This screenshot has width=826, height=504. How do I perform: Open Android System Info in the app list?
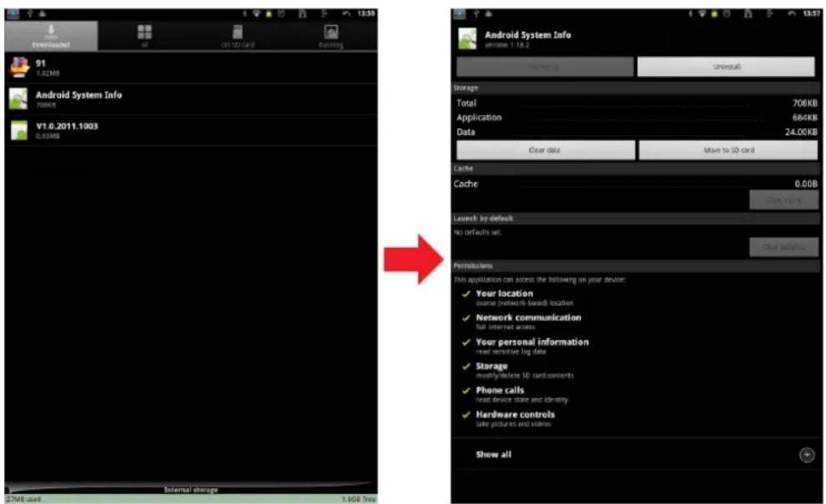[x=191, y=99]
